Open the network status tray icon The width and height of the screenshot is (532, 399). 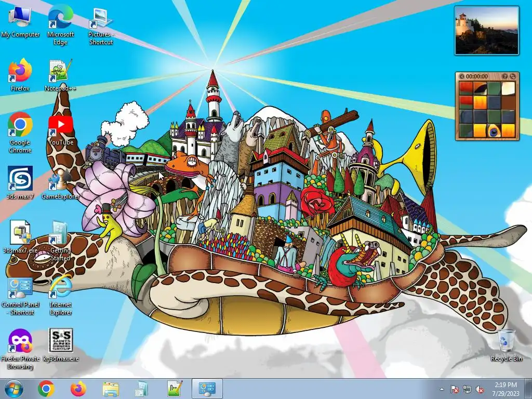[x=467, y=389]
